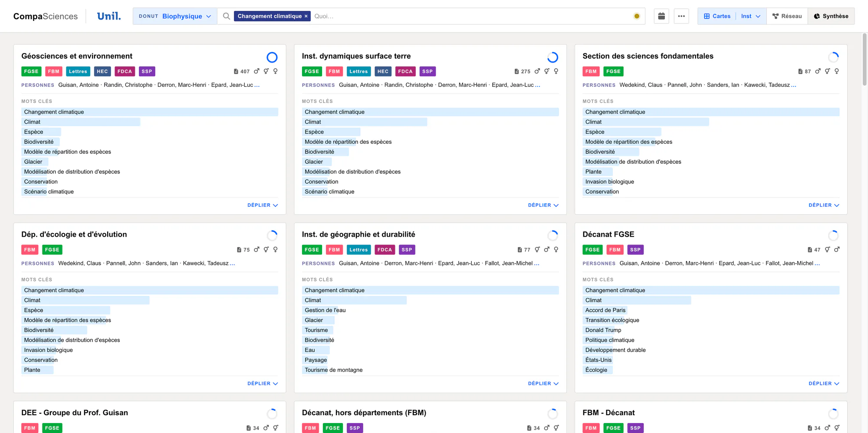The image size is (868, 433).
Task: Switch to the Cartes view
Action: tap(717, 16)
